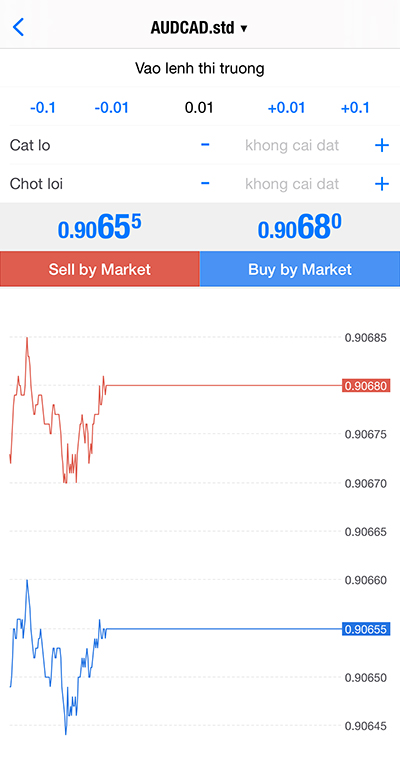Increase volume by 0.1

356,108
